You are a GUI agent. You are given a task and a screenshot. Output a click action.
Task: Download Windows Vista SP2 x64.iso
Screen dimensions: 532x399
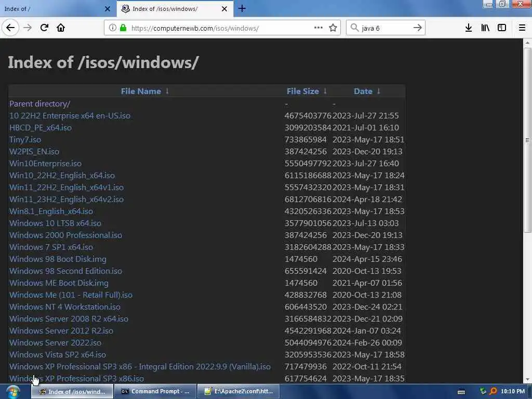[x=58, y=354]
